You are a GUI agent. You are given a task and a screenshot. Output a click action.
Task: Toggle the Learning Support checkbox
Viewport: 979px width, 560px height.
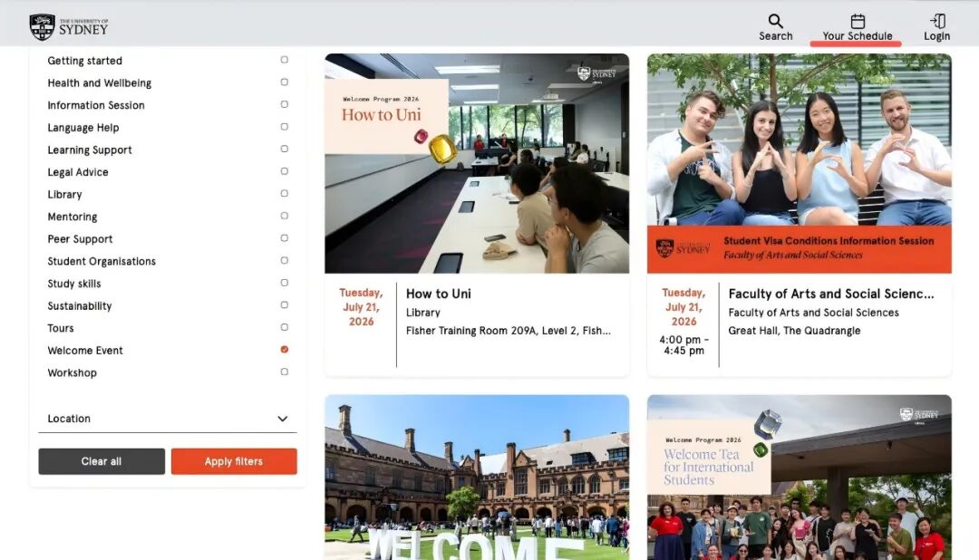284,150
